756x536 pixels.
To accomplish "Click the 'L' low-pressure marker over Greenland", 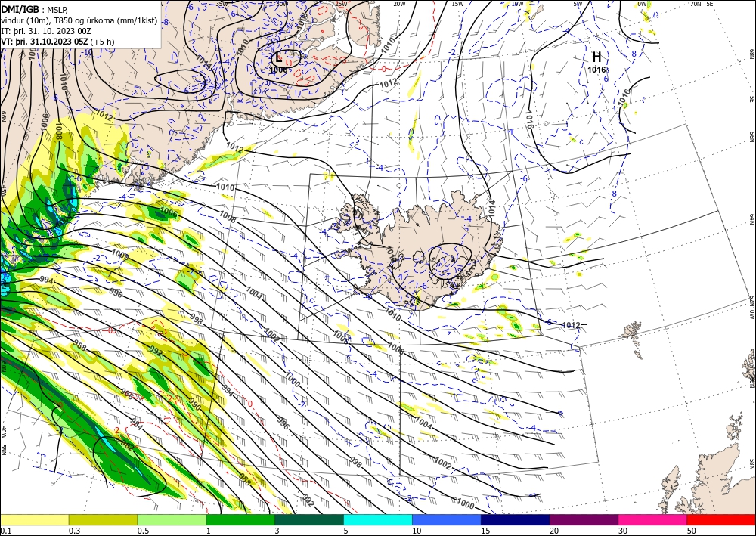I will coord(278,58).
